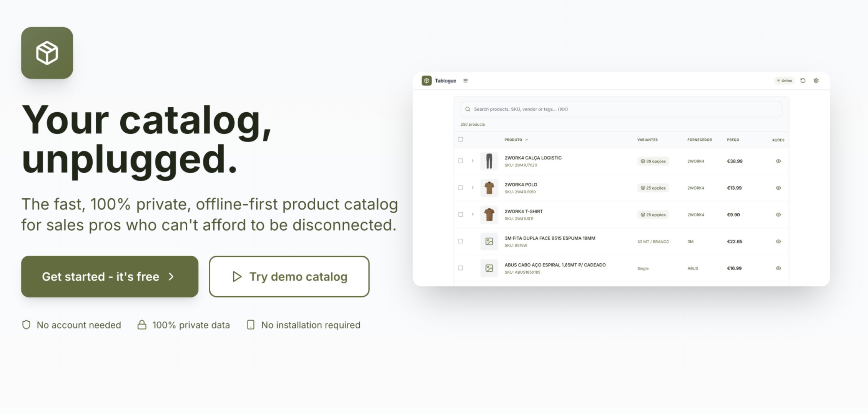The height and width of the screenshot is (414, 868).
Task: Open the hamburger menu beside Tablogue
Action: pos(465,81)
